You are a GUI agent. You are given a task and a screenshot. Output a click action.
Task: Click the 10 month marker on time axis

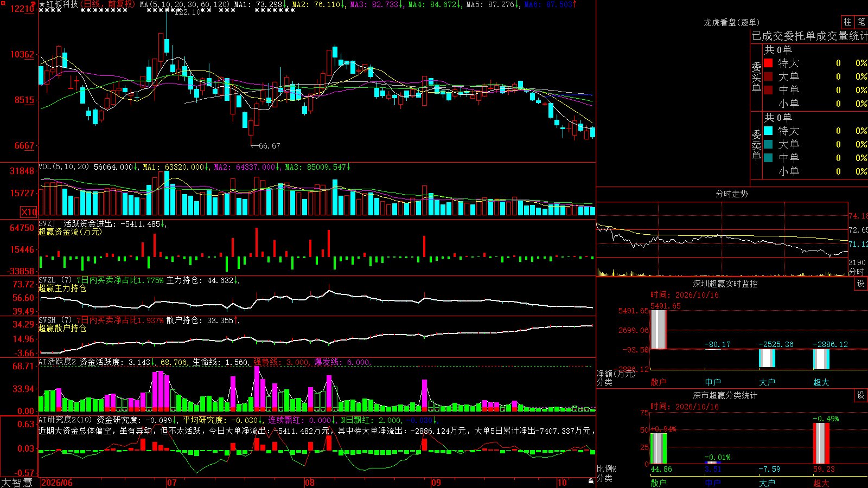coord(563,483)
